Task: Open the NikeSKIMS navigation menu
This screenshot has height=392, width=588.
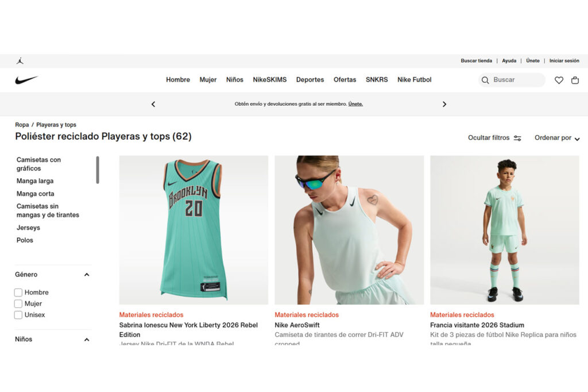Action: [270, 79]
